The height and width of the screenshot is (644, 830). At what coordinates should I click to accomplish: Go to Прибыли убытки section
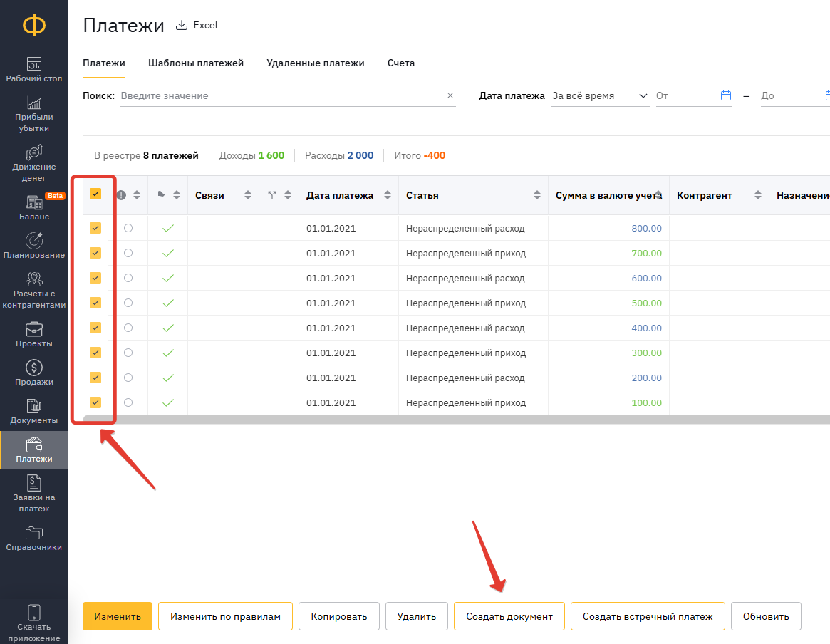[x=34, y=114]
